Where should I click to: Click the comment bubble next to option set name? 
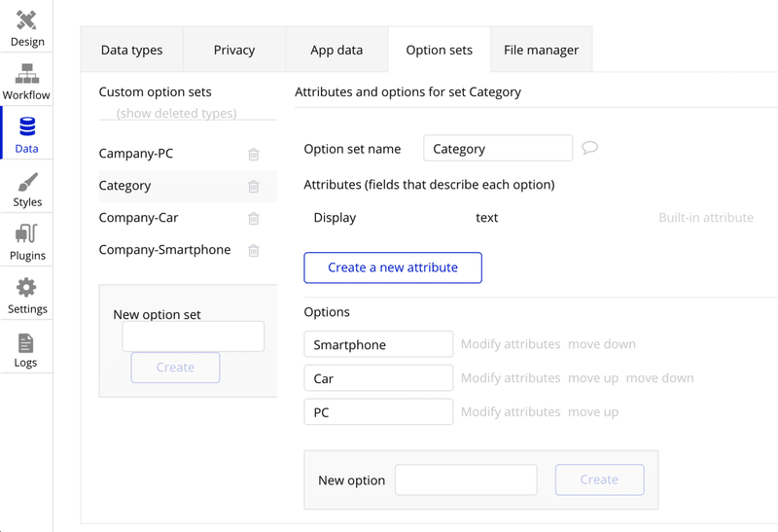(x=589, y=148)
